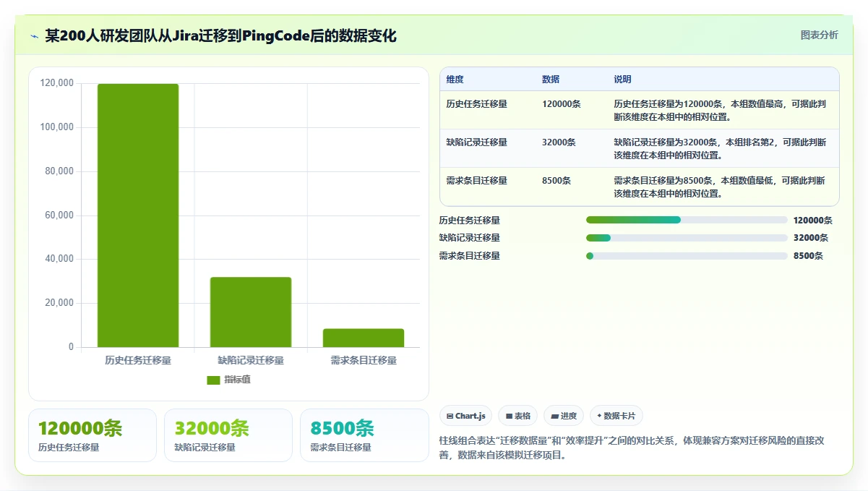Click the 120,000 y-axis tick label
868x491 pixels.
click(x=56, y=83)
